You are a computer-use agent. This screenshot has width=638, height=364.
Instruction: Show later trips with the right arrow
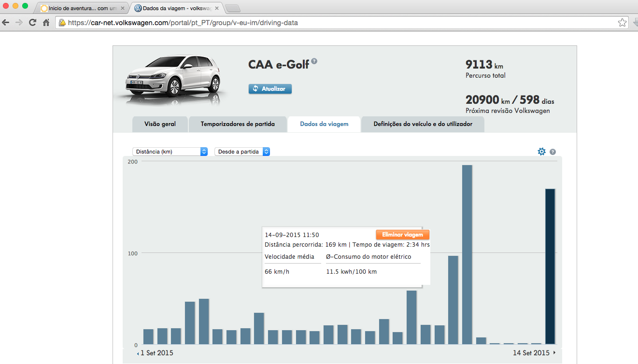point(554,353)
